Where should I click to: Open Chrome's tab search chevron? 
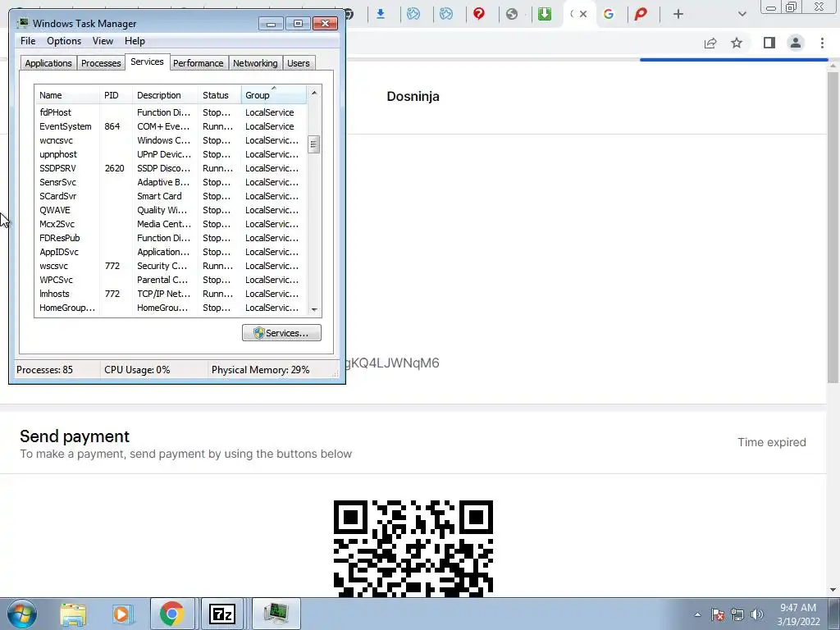[x=742, y=14]
